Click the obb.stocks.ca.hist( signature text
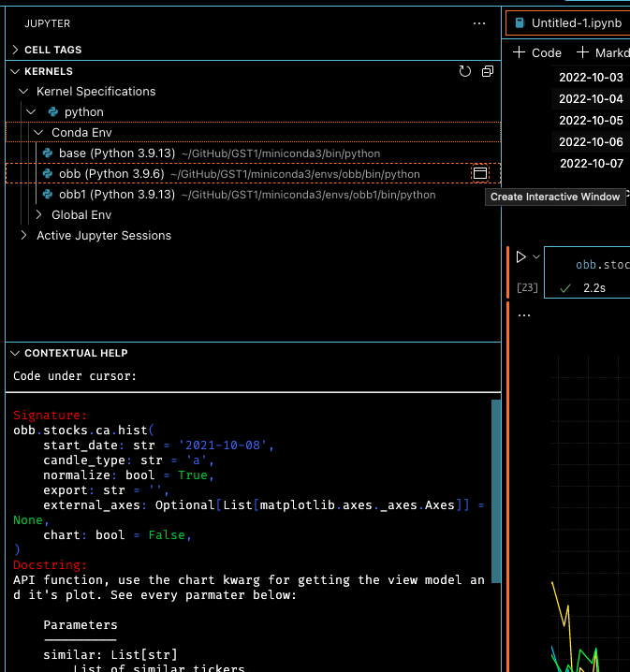 click(83, 431)
